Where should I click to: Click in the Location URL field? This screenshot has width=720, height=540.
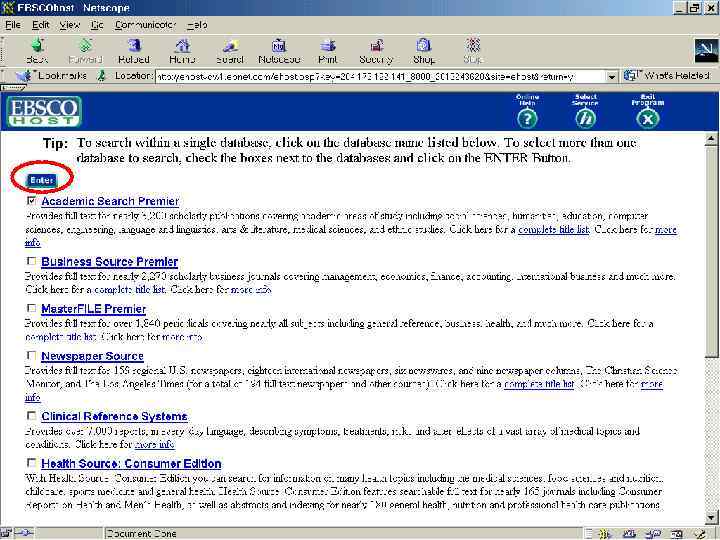[x=381, y=77]
